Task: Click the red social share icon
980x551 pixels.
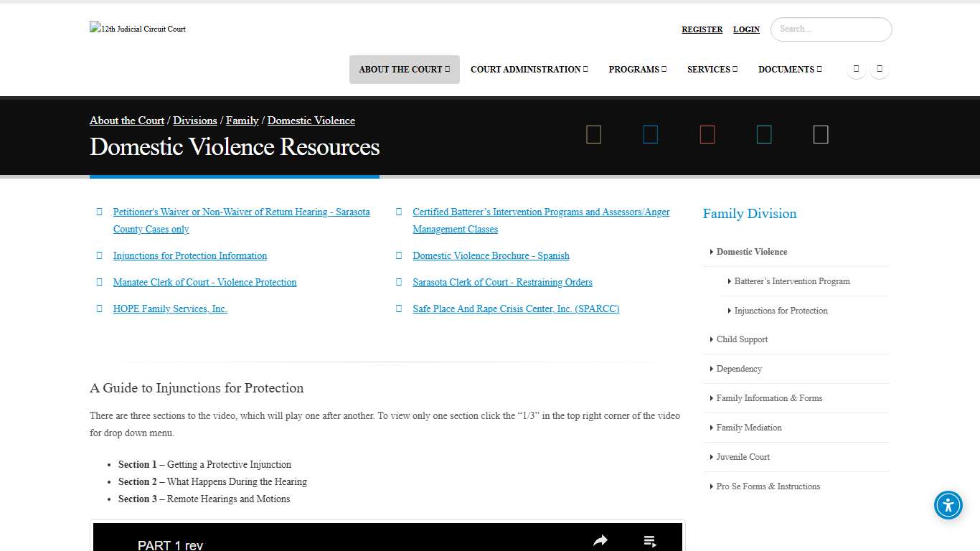Action: coord(707,134)
